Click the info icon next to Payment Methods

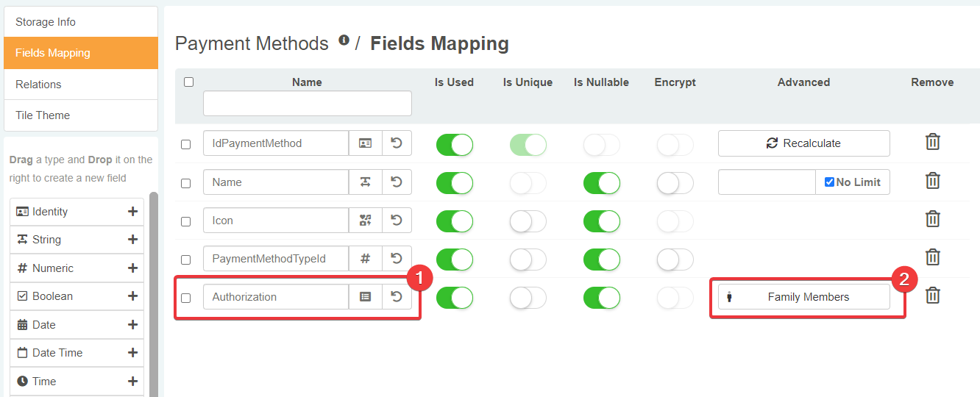344,41
